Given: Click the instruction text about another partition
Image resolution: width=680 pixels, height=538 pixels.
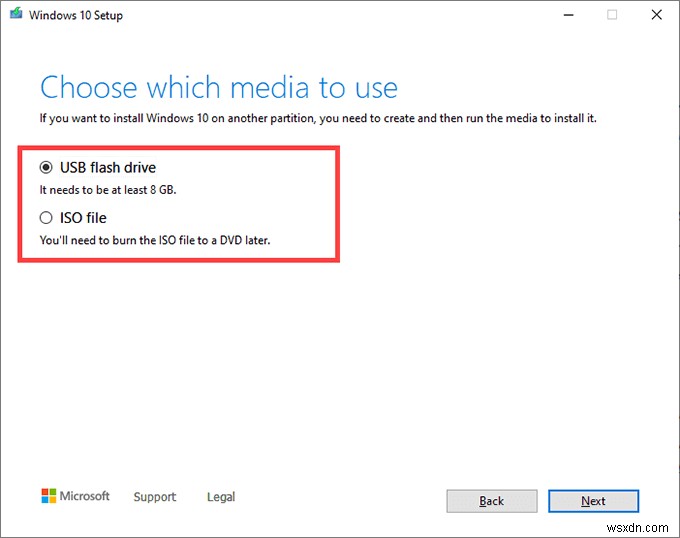Looking at the screenshot, I should (x=318, y=118).
